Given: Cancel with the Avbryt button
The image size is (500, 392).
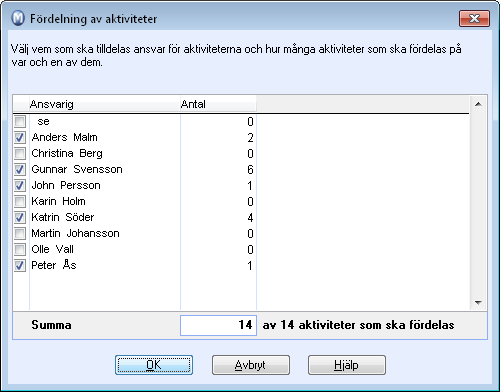Looking at the screenshot, I should click(x=251, y=365).
